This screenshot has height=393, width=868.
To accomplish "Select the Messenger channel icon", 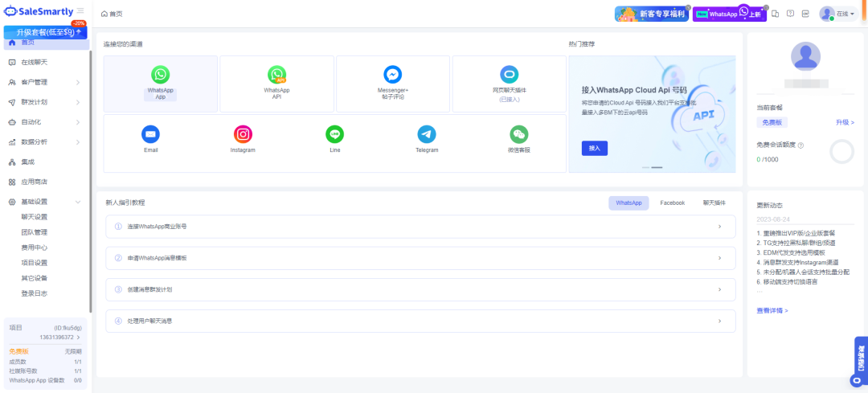I will click(x=393, y=75).
